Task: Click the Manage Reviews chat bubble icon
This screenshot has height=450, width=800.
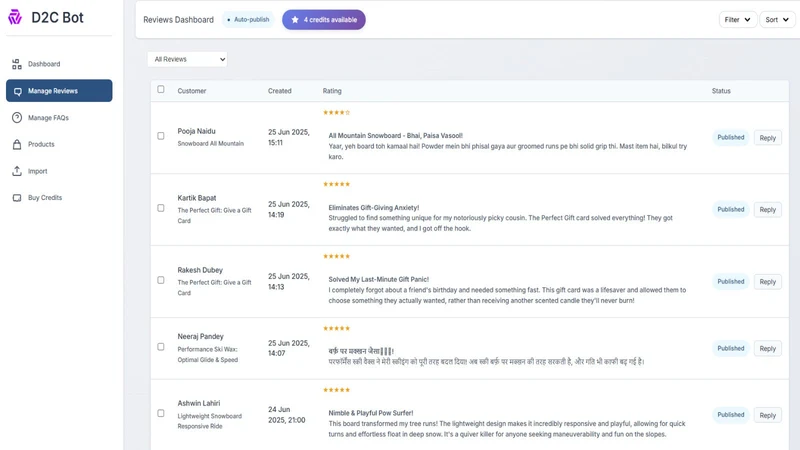Action: point(17,91)
